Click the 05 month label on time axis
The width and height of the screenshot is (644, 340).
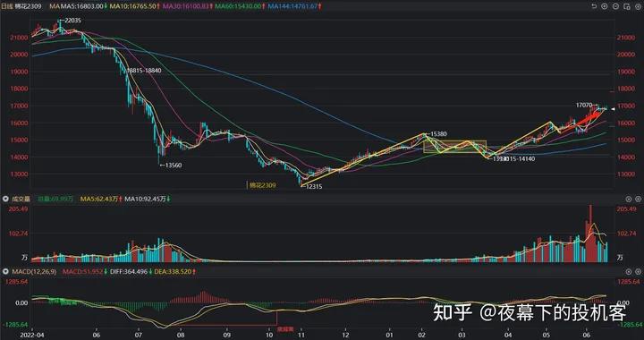(x=547, y=335)
